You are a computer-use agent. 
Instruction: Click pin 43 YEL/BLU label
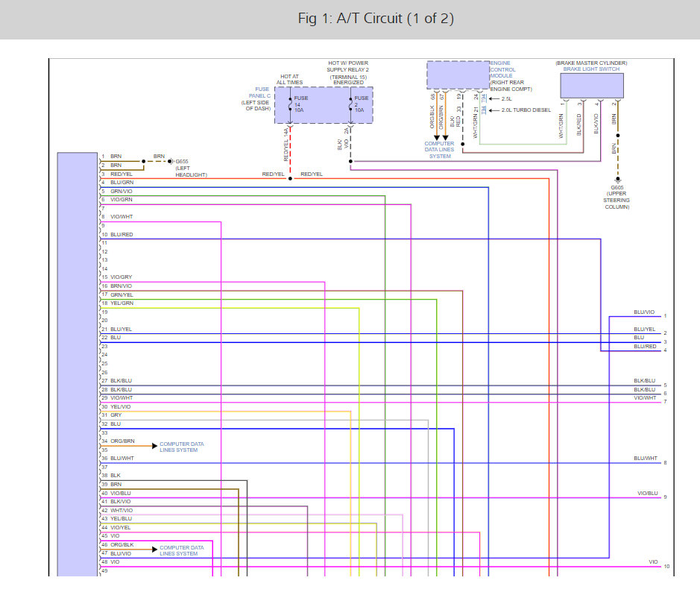point(121,519)
